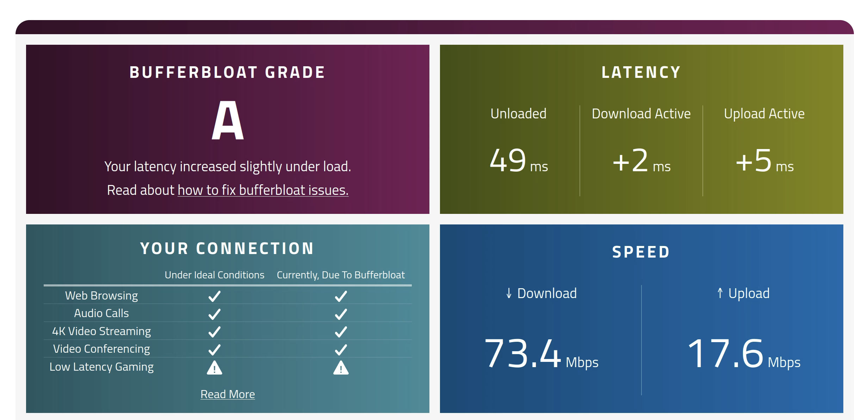Click the upload arrow next to Upload

pyautogui.click(x=720, y=293)
